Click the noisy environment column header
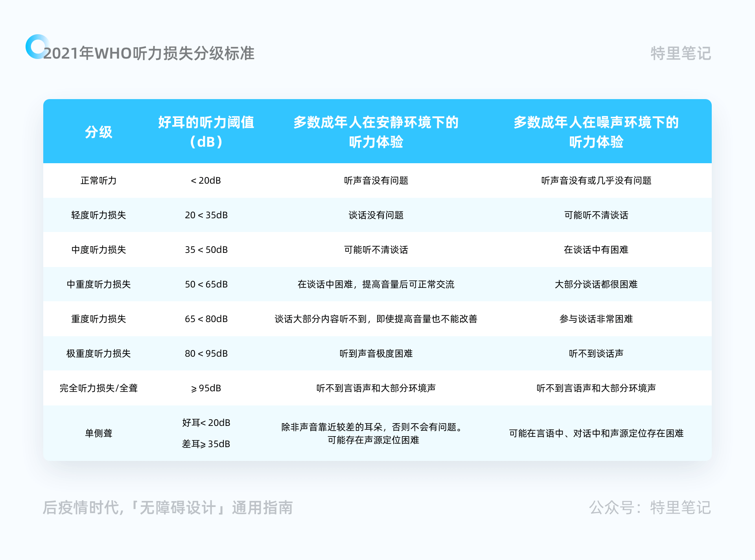The width and height of the screenshot is (755, 560). click(596, 132)
